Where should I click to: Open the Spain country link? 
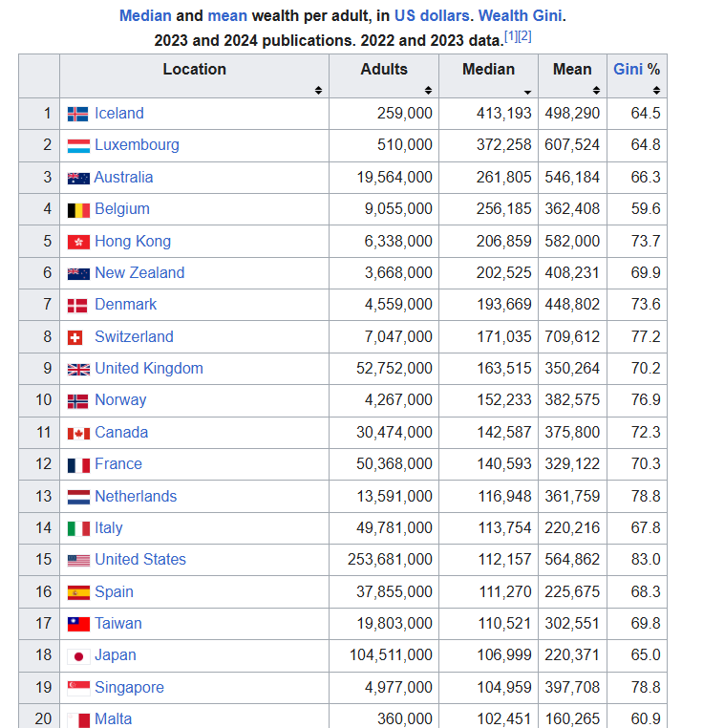click(114, 592)
